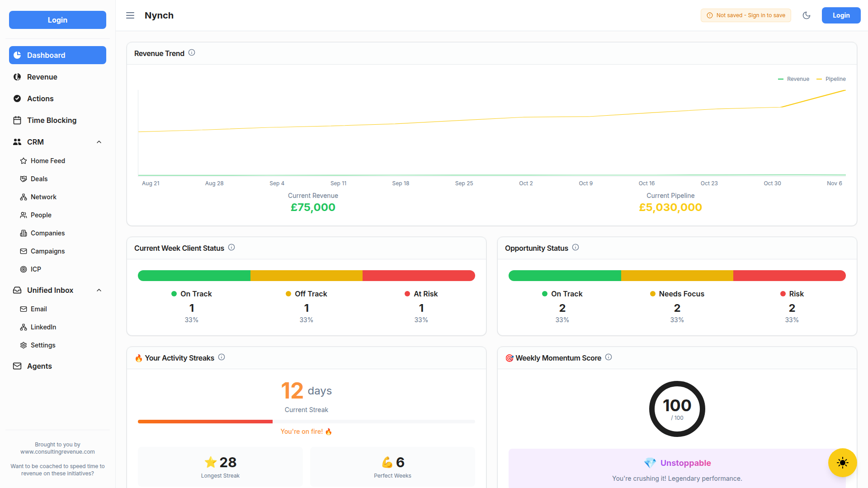Click the Network nodes icon

(24, 197)
